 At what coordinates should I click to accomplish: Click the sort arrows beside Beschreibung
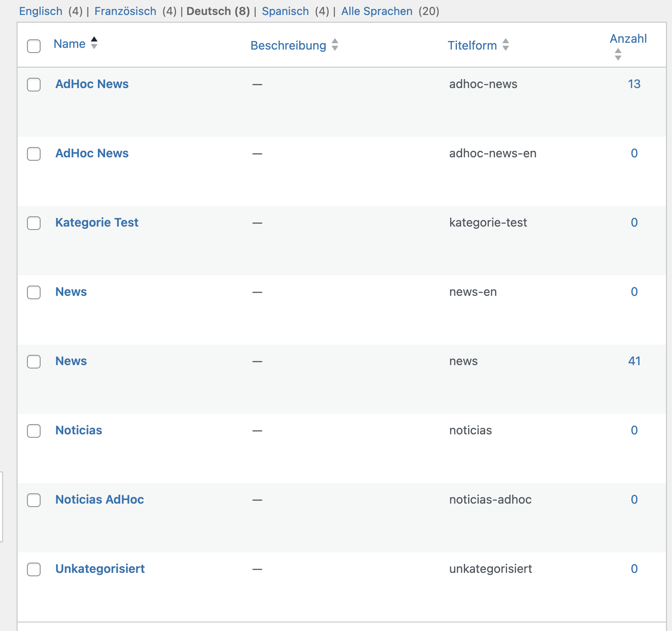point(335,45)
